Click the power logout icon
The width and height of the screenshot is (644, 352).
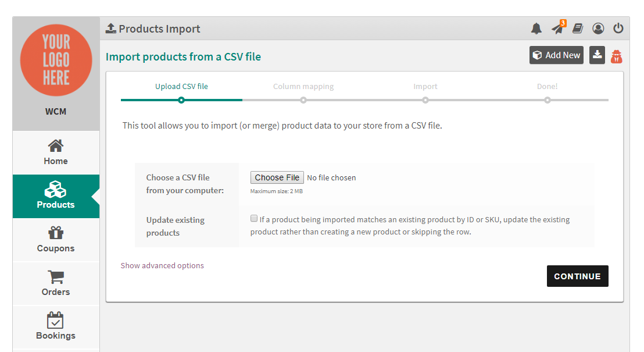coord(618,28)
